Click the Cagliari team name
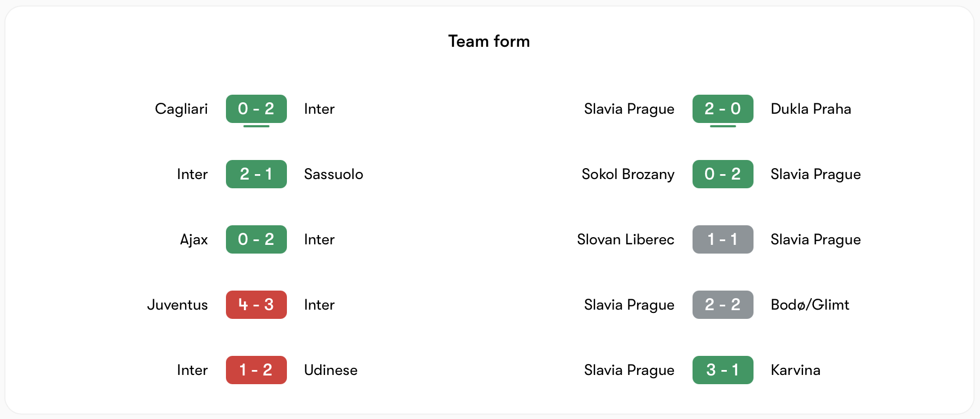 tap(181, 109)
